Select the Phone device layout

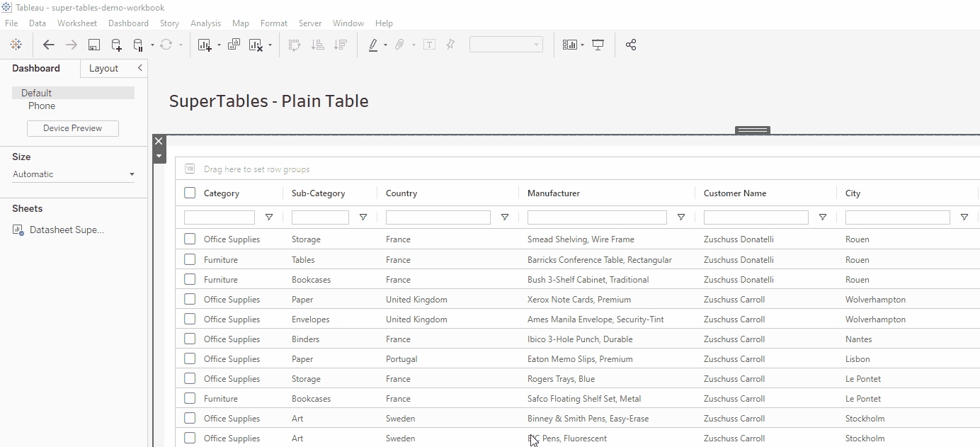(x=42, y=106)
